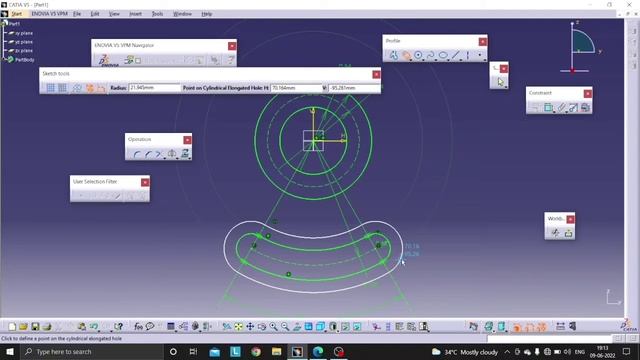Click the Open folder icon in bottom toolbar

tap(23, 327)
